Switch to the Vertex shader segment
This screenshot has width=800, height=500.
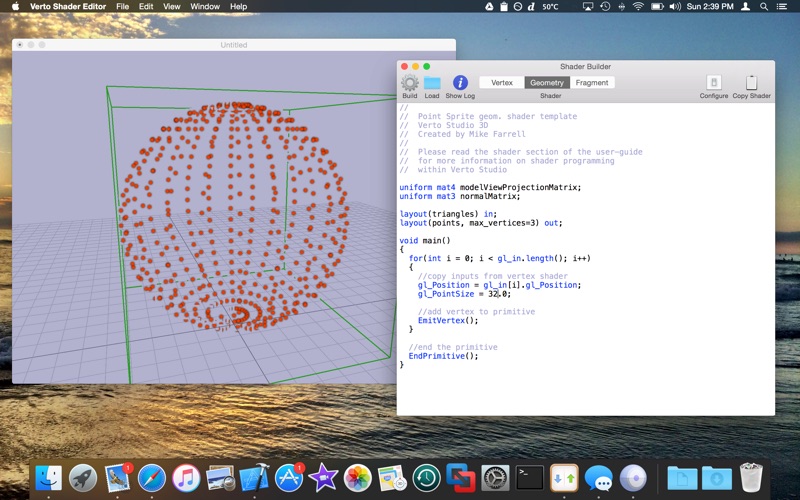click(502, 83)
